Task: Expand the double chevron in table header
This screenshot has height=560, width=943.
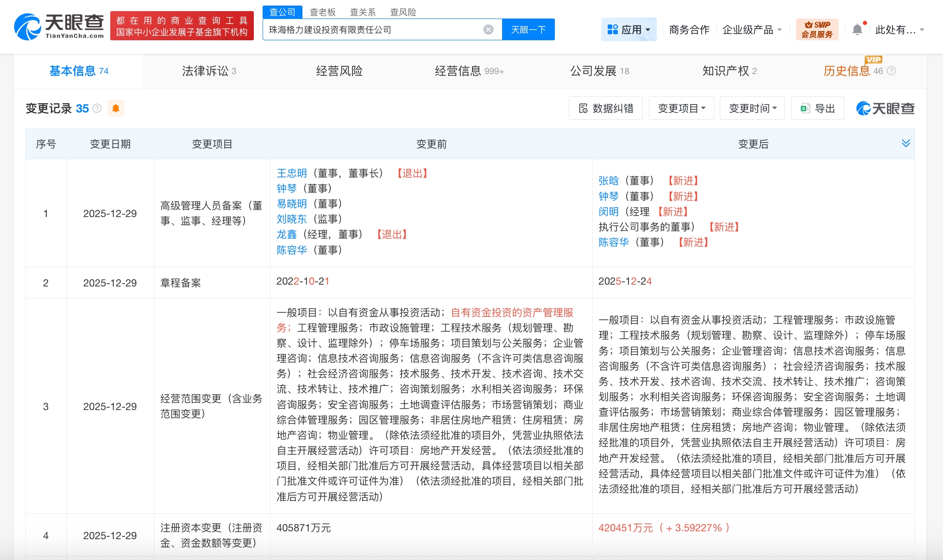Action: 906,143
